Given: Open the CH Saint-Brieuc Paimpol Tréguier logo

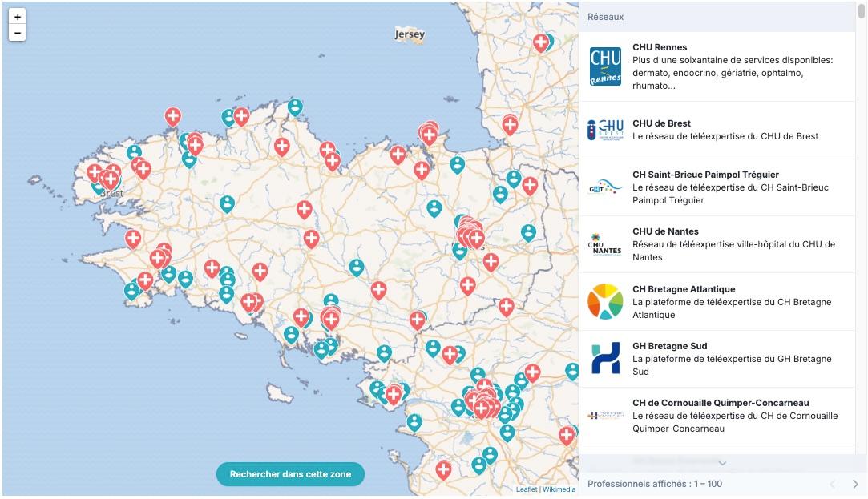Looking at the screenshot, I should coord(605,187).
